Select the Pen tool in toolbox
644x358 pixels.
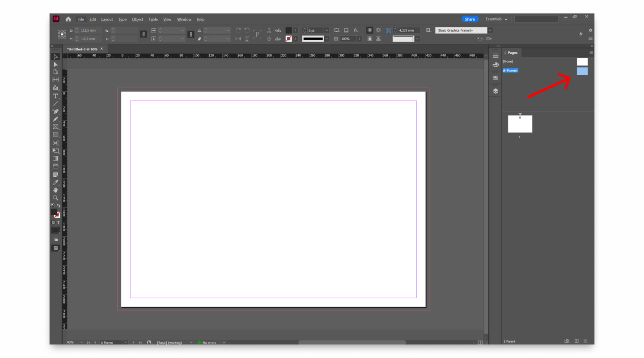click(x=55, y=111)
